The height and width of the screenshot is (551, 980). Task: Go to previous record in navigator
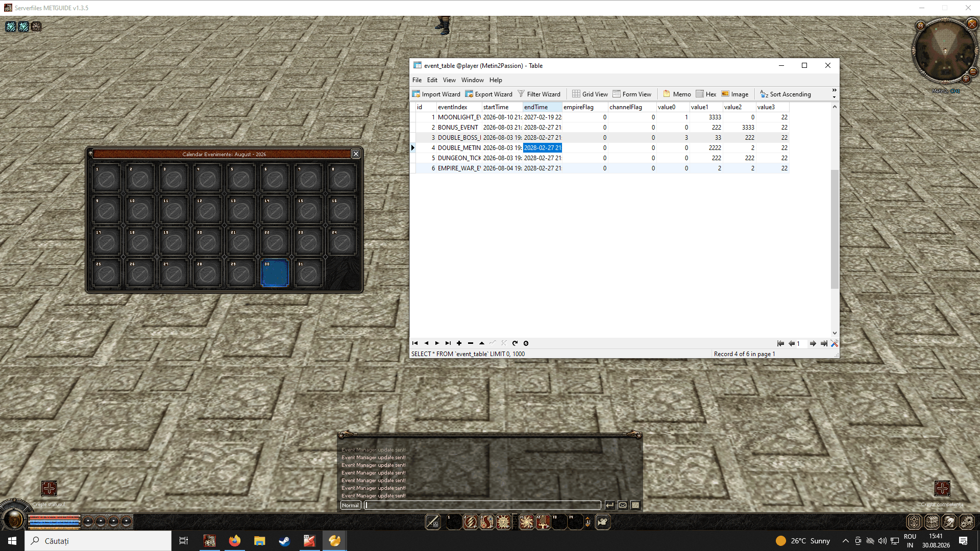(426, 343)
